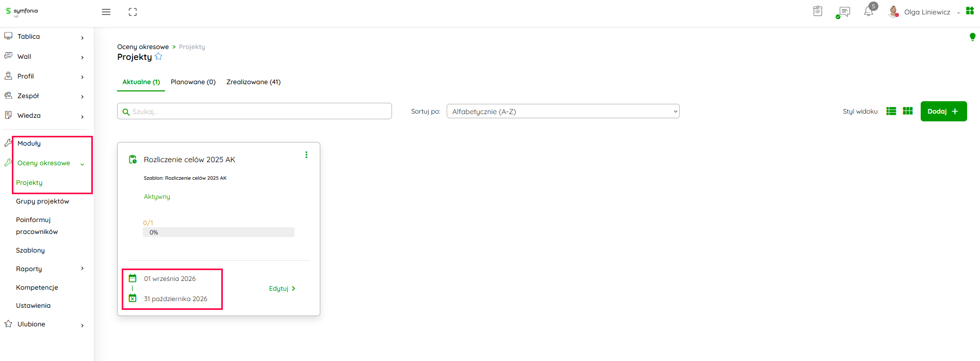Switch to grid view style
Screen dimensions: 980x361
point(908,111)
